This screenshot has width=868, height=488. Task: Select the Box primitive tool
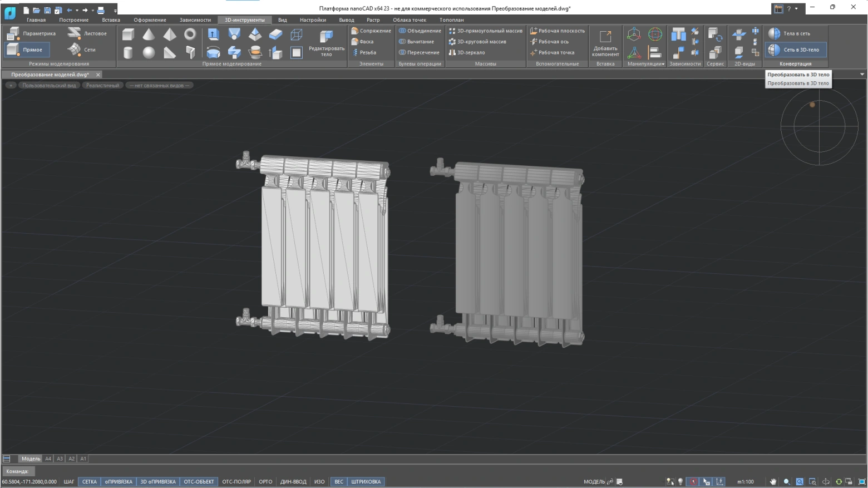pyautogui.click(x=128, y=34)
